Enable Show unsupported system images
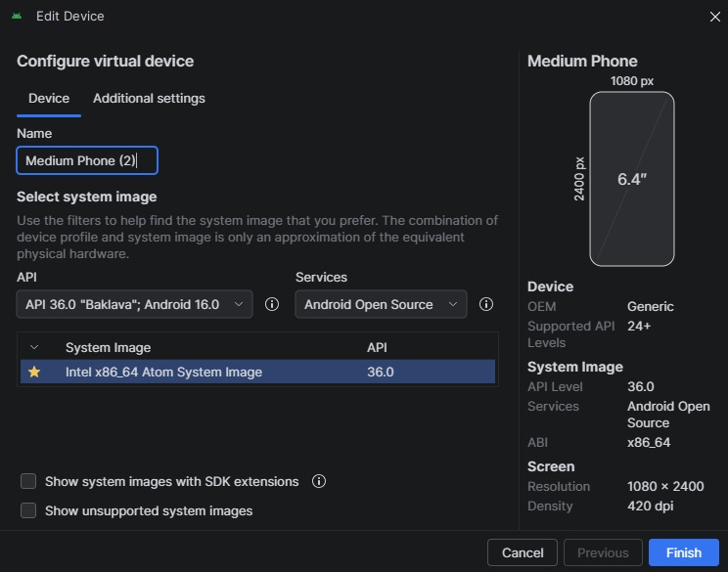728x572 pixels. [x=28, y=510]
